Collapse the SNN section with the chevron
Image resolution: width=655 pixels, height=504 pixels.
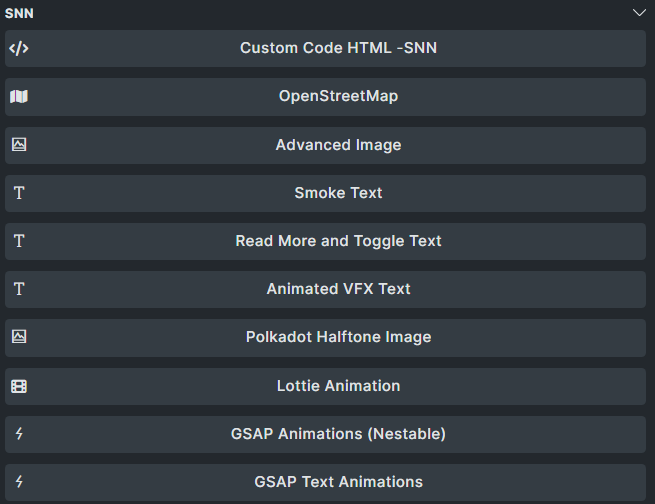click(x=639, y=13)
